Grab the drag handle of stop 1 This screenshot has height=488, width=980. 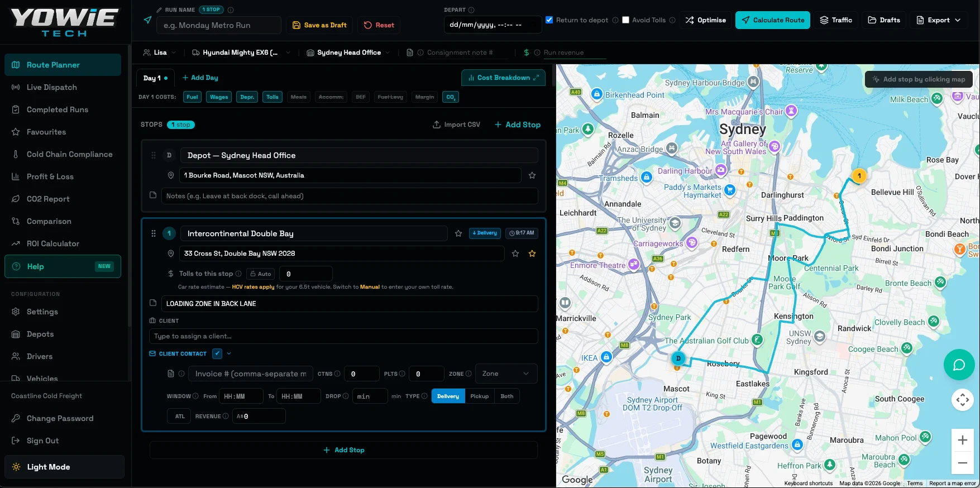[154, 233]
